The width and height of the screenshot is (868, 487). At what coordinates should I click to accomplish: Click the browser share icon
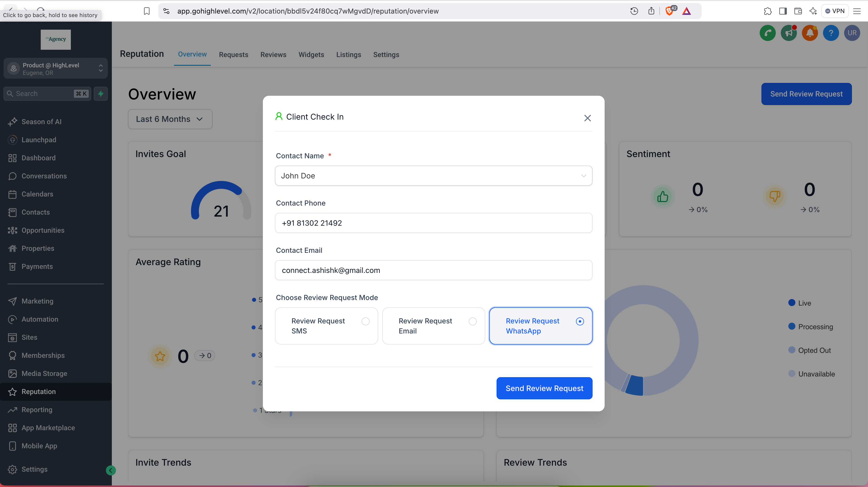[651, 11]
